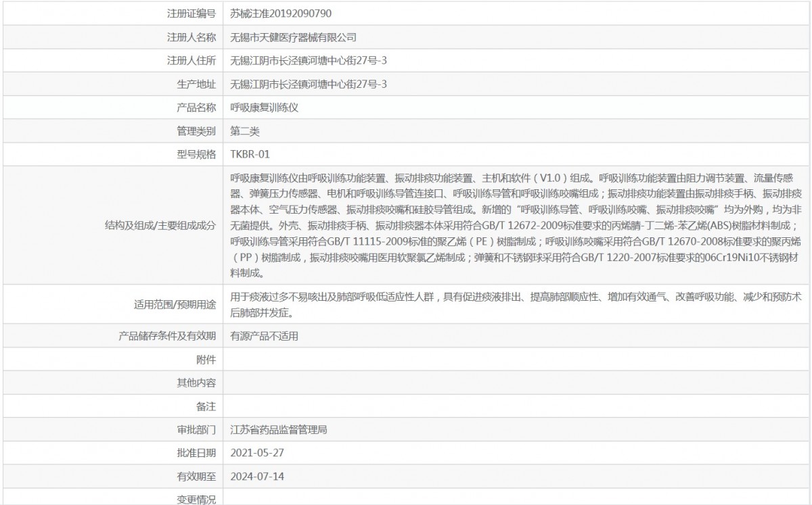Select the approving authority '江苏省药品监督管理局'

pos(279,429)
